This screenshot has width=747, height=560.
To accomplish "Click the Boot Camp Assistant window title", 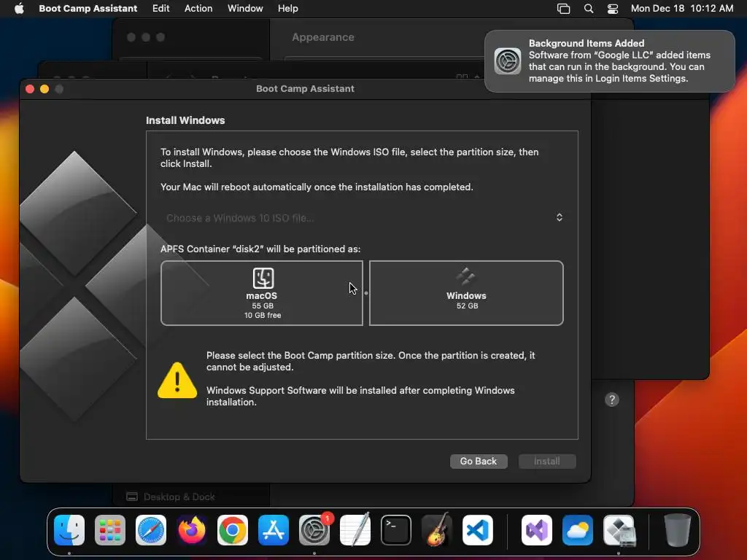I will [305, 88].
